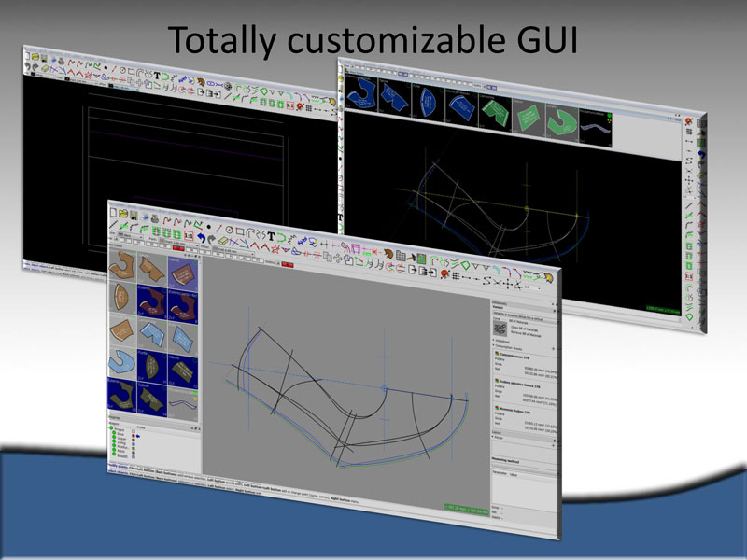747x560 pixels.
Task: Click four-arrow move icon in front window
Action: pyautogui.click(x=338, y=259)
